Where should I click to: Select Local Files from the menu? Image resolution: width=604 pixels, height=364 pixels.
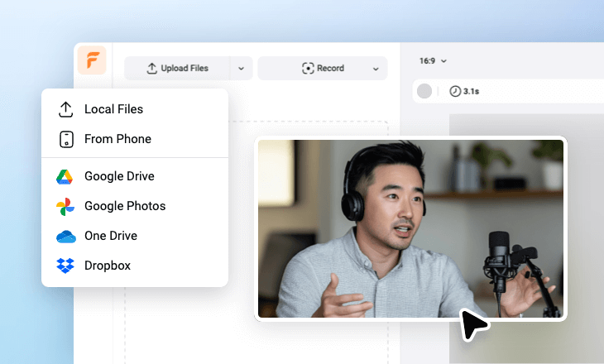point(135,109)
